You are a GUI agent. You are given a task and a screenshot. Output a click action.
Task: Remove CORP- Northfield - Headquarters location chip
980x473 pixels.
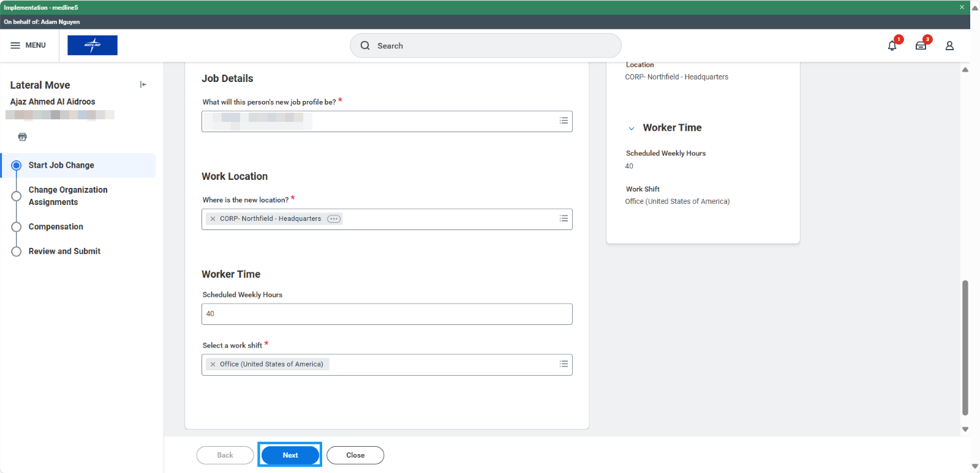(x=213, y=219)
